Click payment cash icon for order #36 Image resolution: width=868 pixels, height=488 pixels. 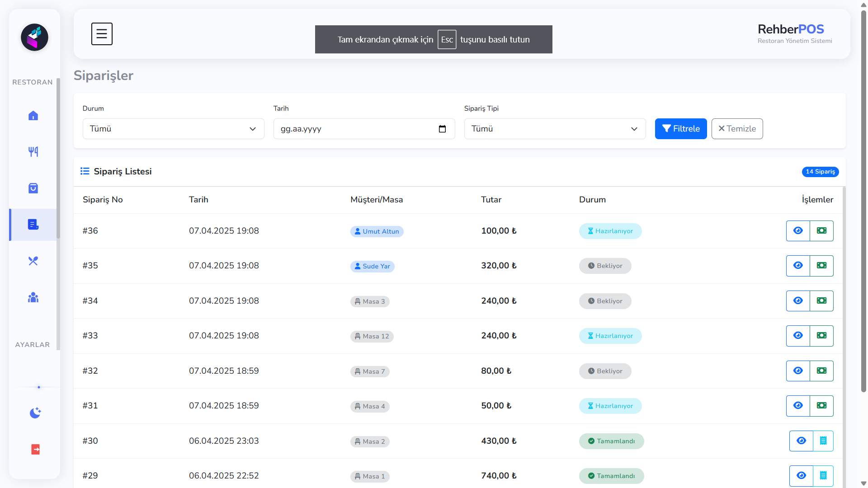[x=821, y=231]
